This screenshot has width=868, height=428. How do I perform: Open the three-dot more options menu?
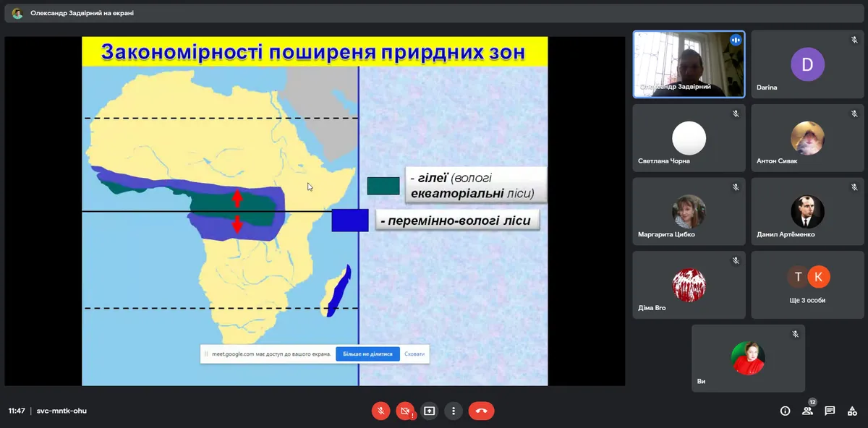coord(454,411)
